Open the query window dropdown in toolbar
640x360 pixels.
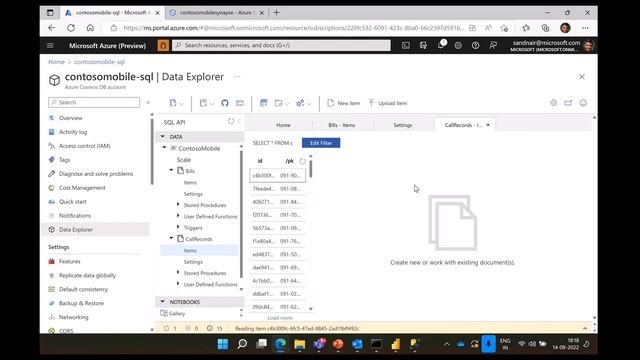click(x=282, y=103)
